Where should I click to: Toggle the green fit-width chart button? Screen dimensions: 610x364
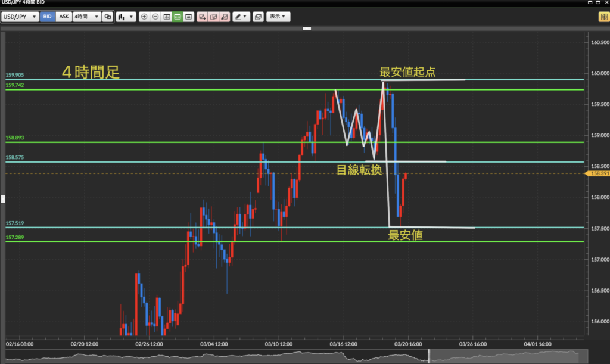(178, 17)
